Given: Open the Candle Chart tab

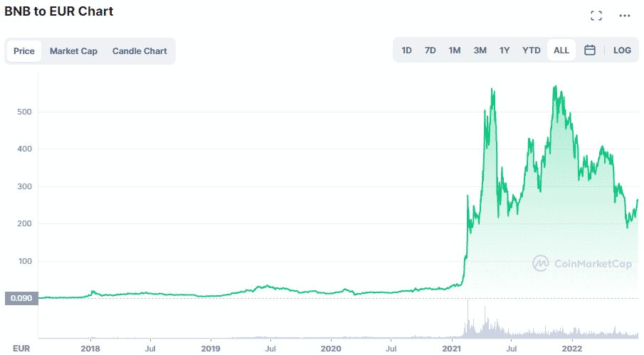Looking at the screenshot, I should click(x=139, y=51).
